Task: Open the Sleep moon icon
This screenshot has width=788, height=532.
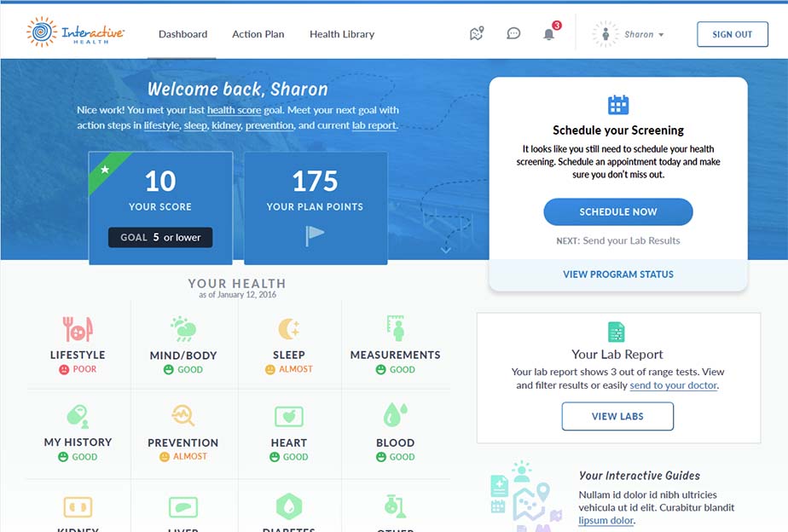Action: 288,329
